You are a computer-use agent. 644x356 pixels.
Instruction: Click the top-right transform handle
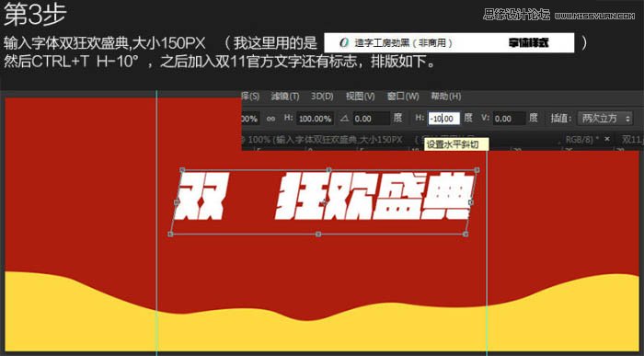(x=477, y=169)
